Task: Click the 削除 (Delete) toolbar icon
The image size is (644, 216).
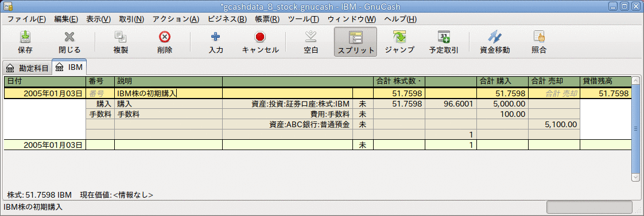Action: tap(165, 37)
